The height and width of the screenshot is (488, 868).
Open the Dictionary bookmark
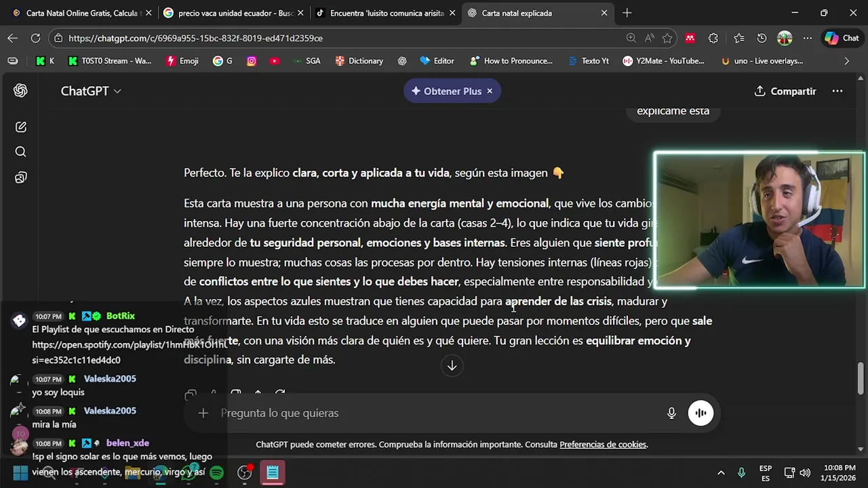359,61
